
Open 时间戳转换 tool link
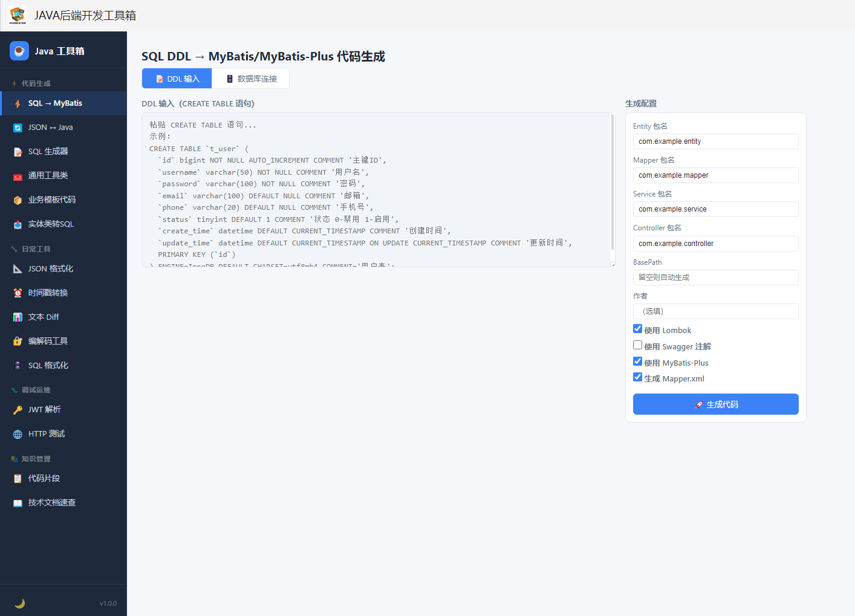pos(63,293)
